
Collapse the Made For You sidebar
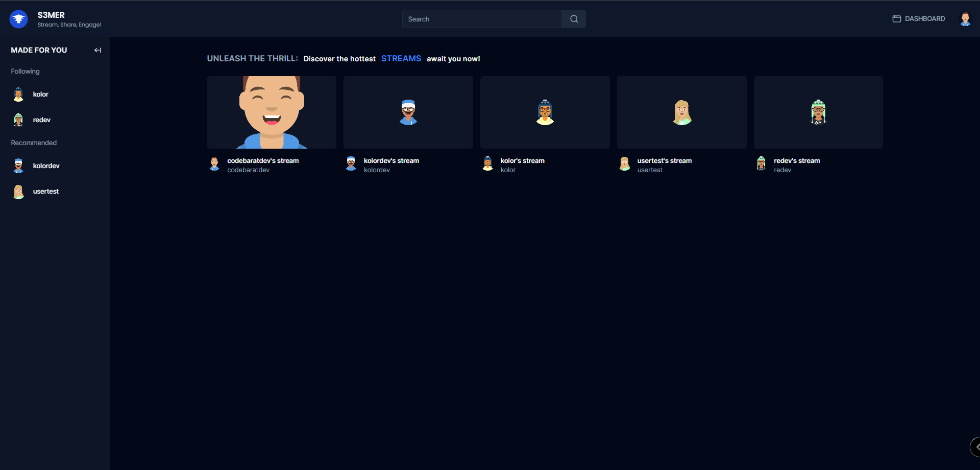(x=97, y=50)
